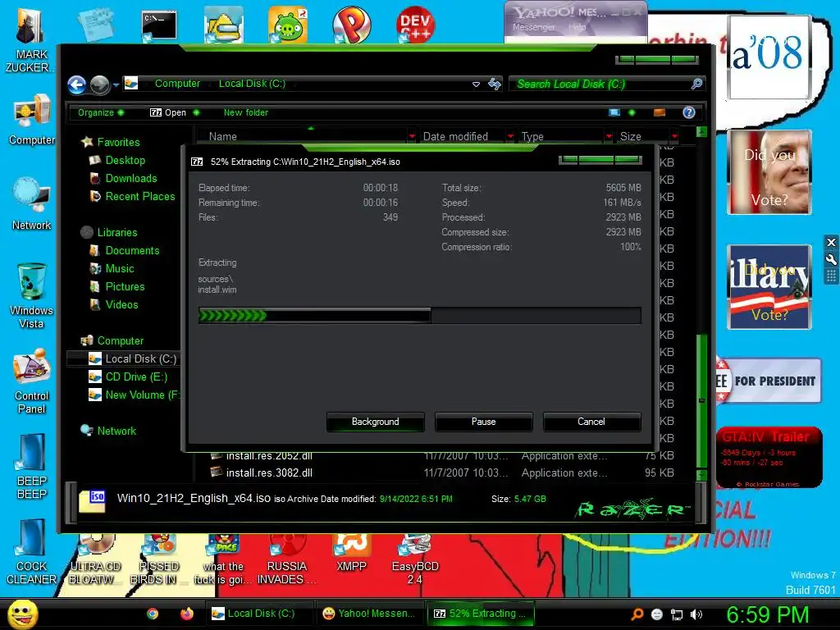Open Network desktop icon

(32, 204)
